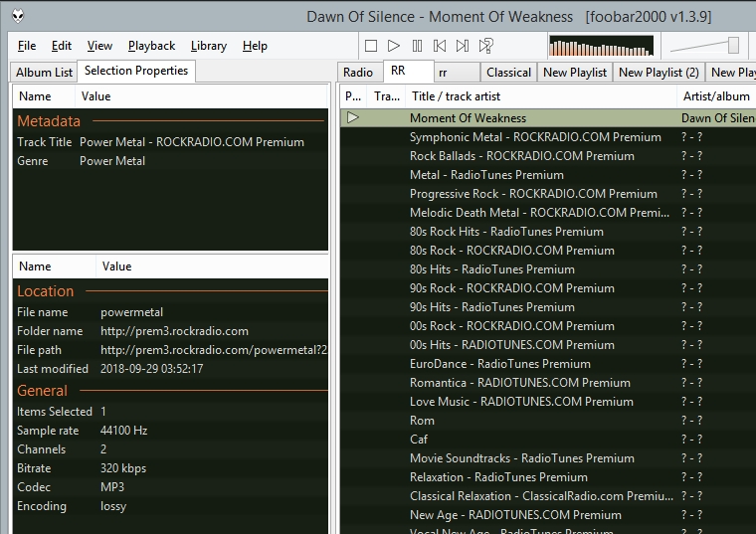Click the random playback icon
Viewport: 756px width, 534px height.
click(x=486, y=46)
